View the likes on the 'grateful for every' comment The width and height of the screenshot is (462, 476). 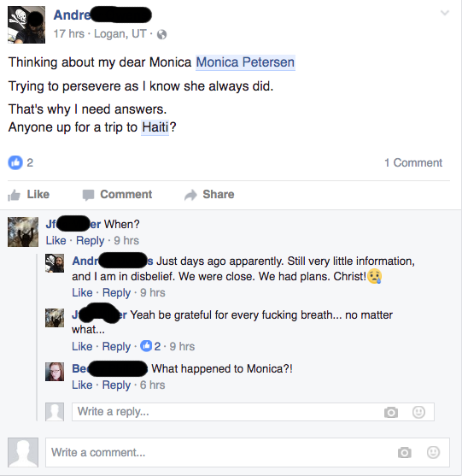coord(150,346)
